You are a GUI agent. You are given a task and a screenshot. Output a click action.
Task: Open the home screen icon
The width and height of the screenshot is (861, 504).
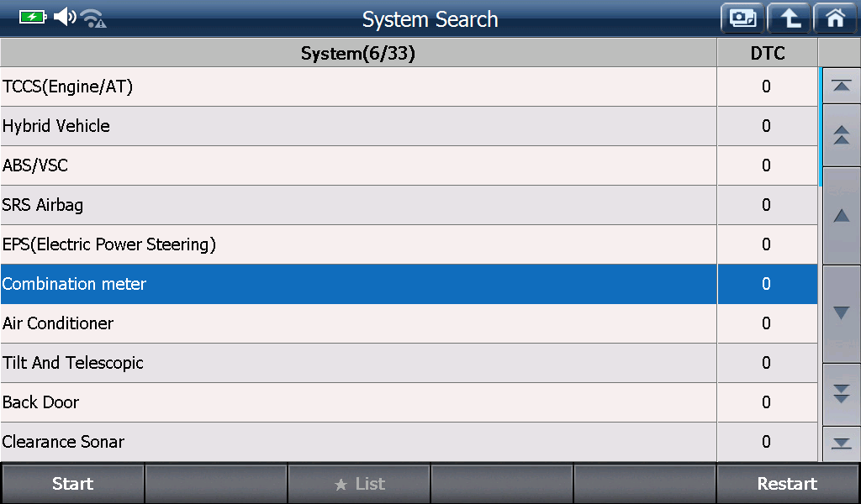(835, 18)
